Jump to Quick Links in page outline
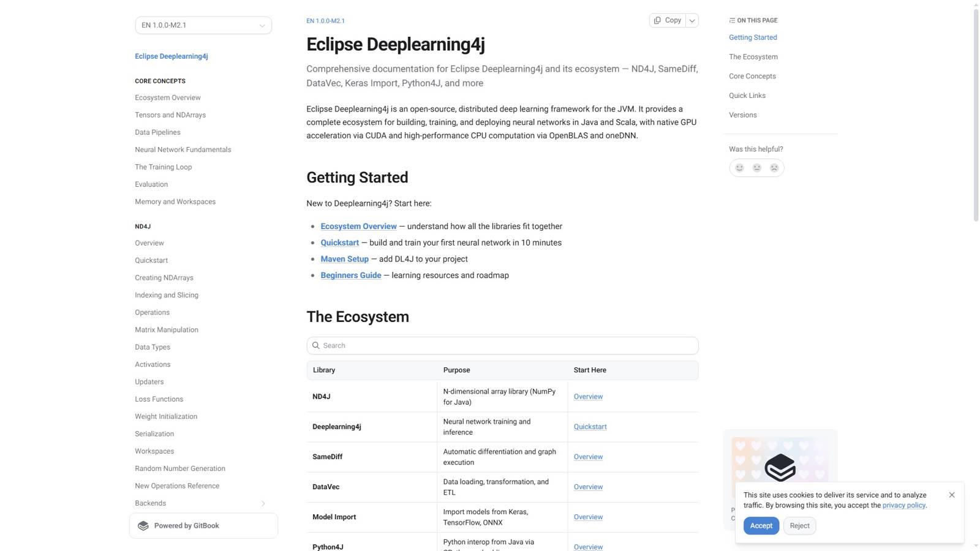This screenshot has width=980, height=551. [x=747, y=96]
